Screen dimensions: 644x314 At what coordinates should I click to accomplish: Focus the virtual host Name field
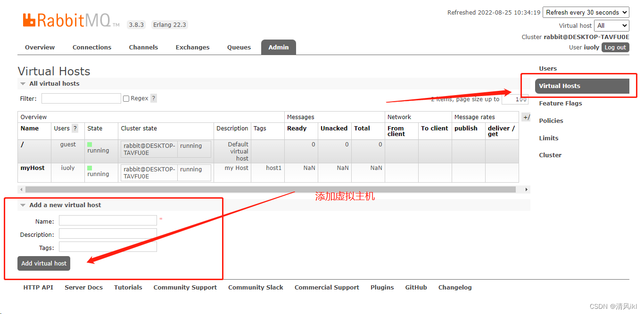tap(107, 220)
